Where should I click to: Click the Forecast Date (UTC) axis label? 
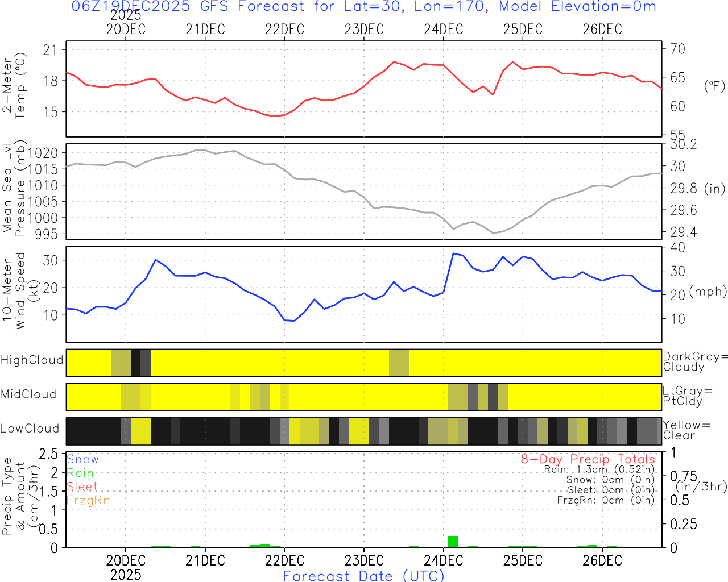[363, 576]
